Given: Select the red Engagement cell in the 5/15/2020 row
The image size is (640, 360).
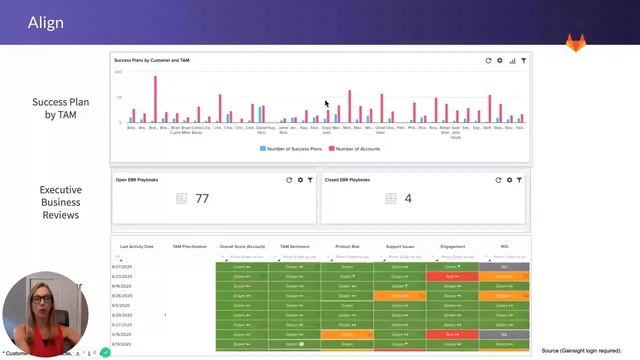Looking at the screenshot, I should pos(452,334).
